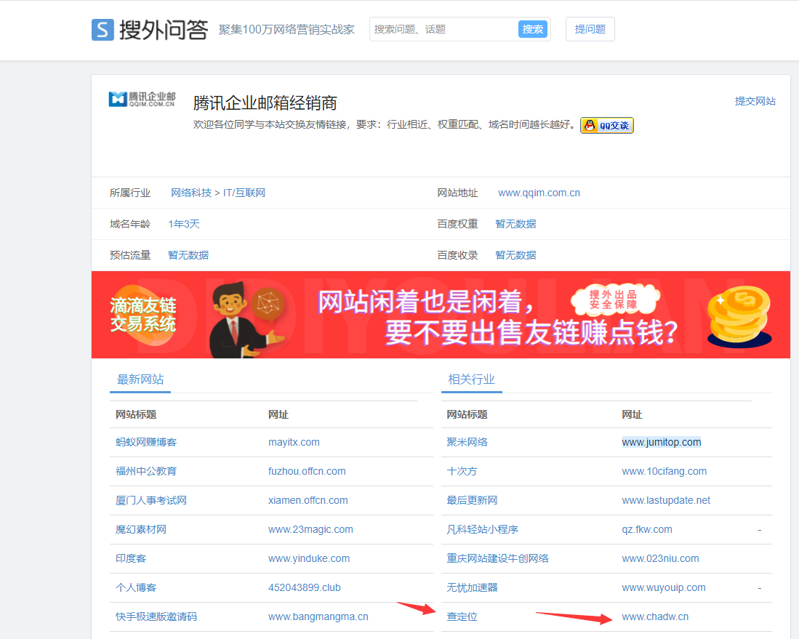Open the fuzhou.offcn.com URL
Screen dimensions: 799x639
tap(307, 471)
